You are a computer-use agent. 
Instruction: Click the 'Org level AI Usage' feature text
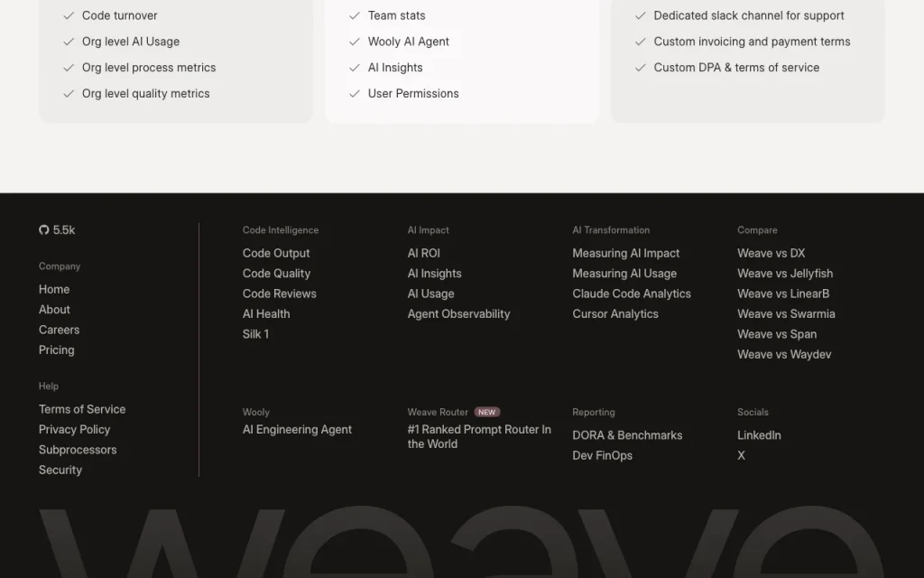131,42
